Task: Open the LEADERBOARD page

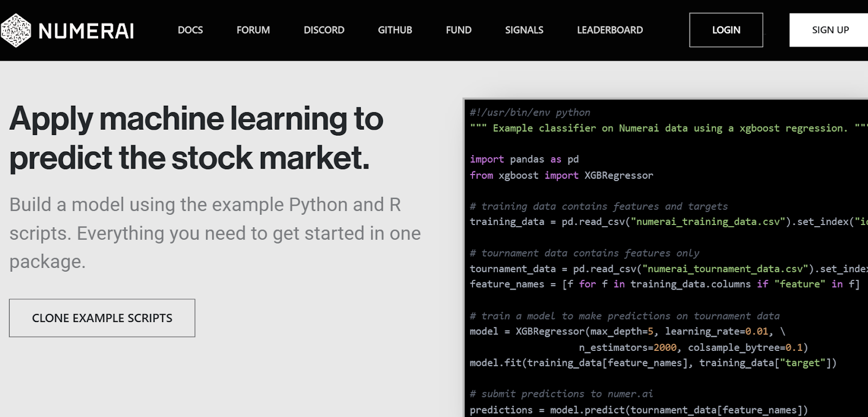Action: coord(610,30)
